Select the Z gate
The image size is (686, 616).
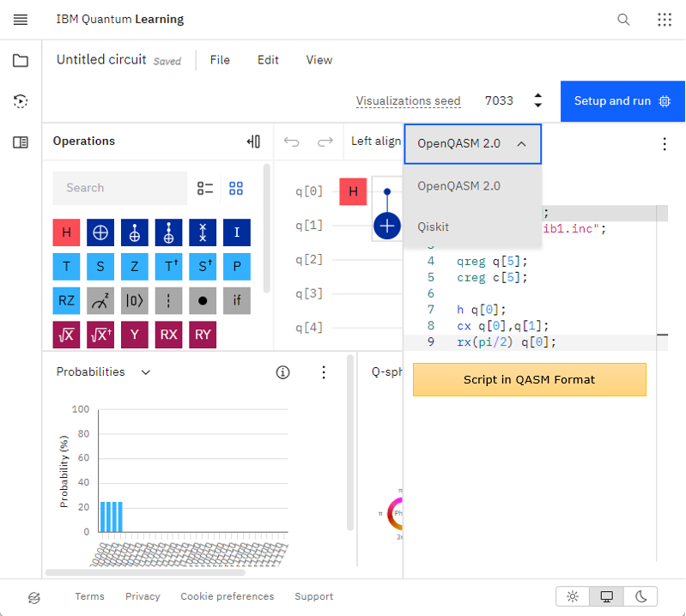coord(135,266)
